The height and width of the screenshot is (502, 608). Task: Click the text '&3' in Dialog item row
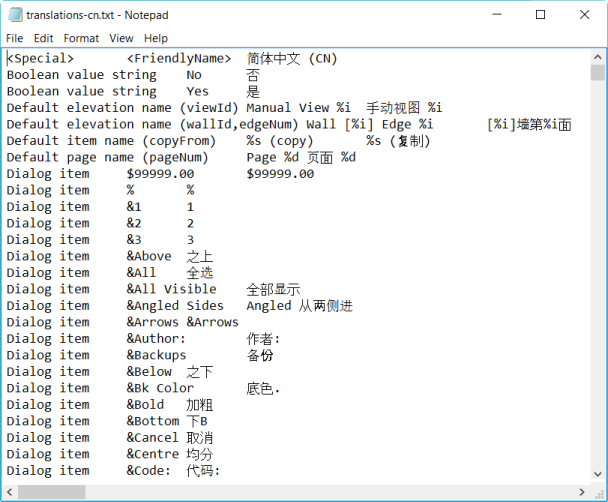click(134, 240)
